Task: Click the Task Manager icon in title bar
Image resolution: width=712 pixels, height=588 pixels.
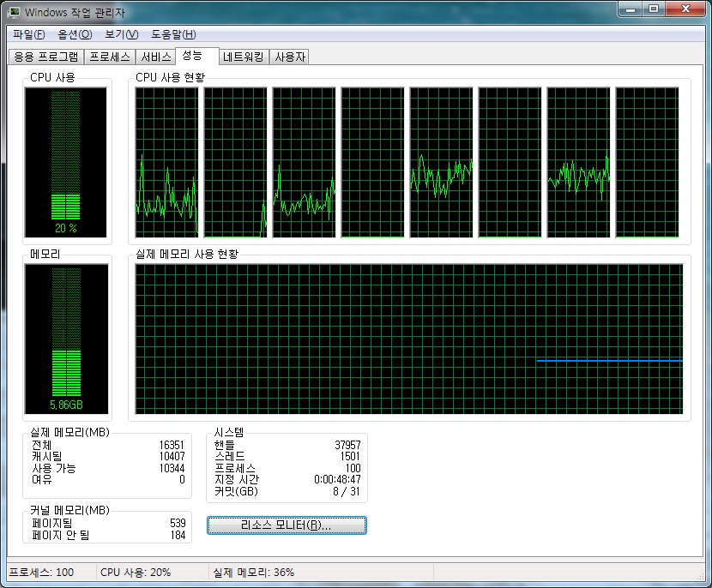Action: click(15, 12)
